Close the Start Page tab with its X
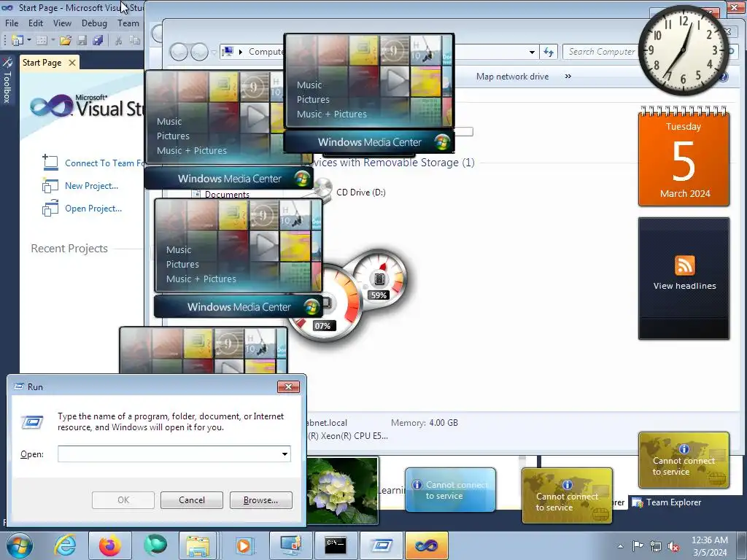The height and width of the screenshot is (560, 747). (x=72, y=63)
